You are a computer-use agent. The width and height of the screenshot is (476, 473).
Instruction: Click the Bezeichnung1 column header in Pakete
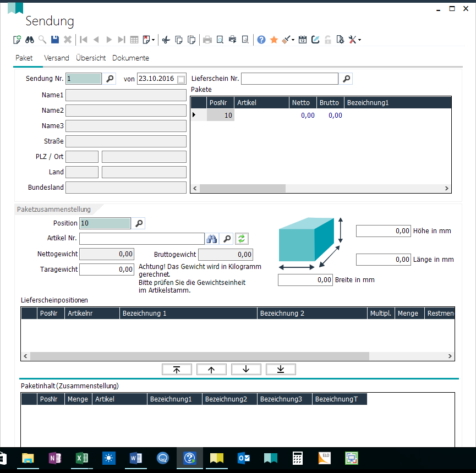(x=398, y=103)
